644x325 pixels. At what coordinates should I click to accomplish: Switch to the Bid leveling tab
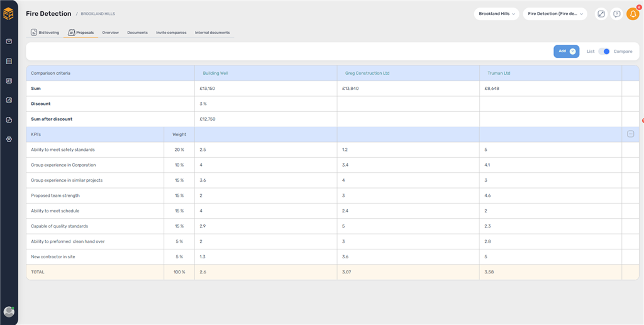[x=45, y=33]
